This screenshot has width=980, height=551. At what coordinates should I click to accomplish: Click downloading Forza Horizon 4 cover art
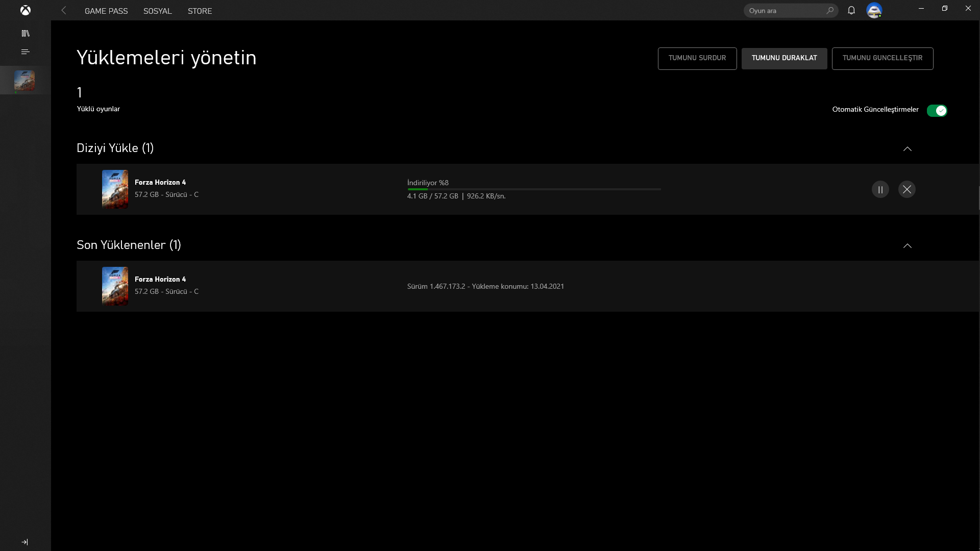tap(115, 189)
